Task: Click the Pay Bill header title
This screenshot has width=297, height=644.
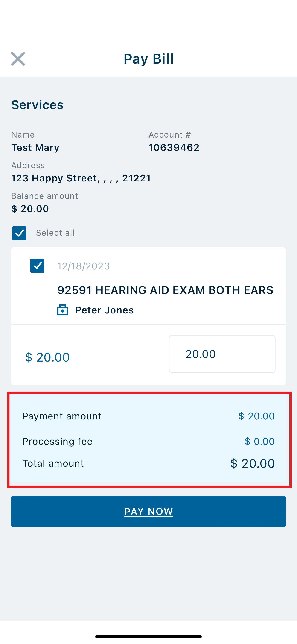Action: point(149,59)
